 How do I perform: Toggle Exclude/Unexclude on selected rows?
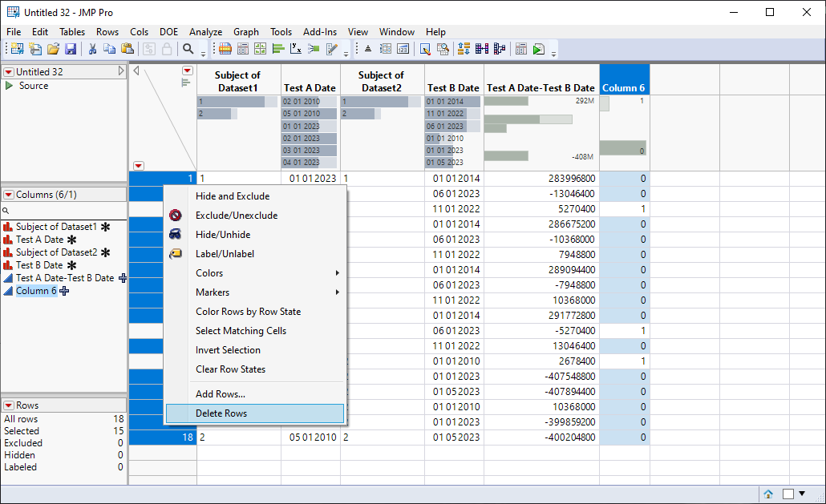(x=232, y=215)
